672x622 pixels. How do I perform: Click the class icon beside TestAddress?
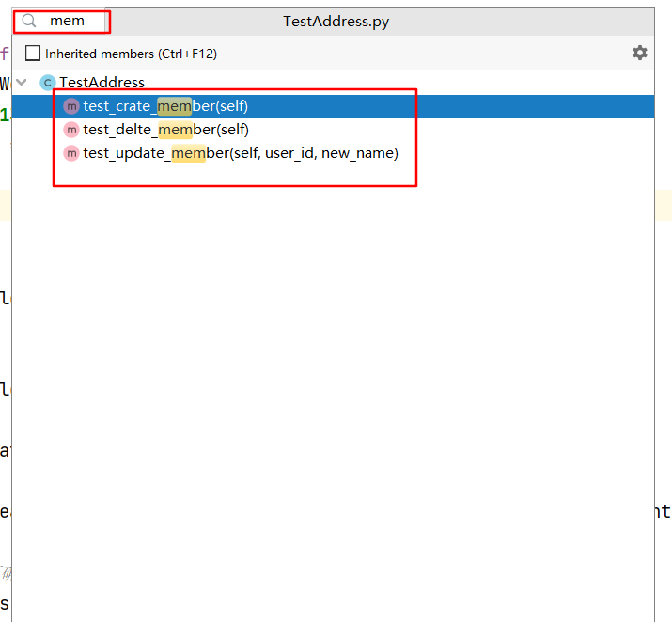coord(48,83)
